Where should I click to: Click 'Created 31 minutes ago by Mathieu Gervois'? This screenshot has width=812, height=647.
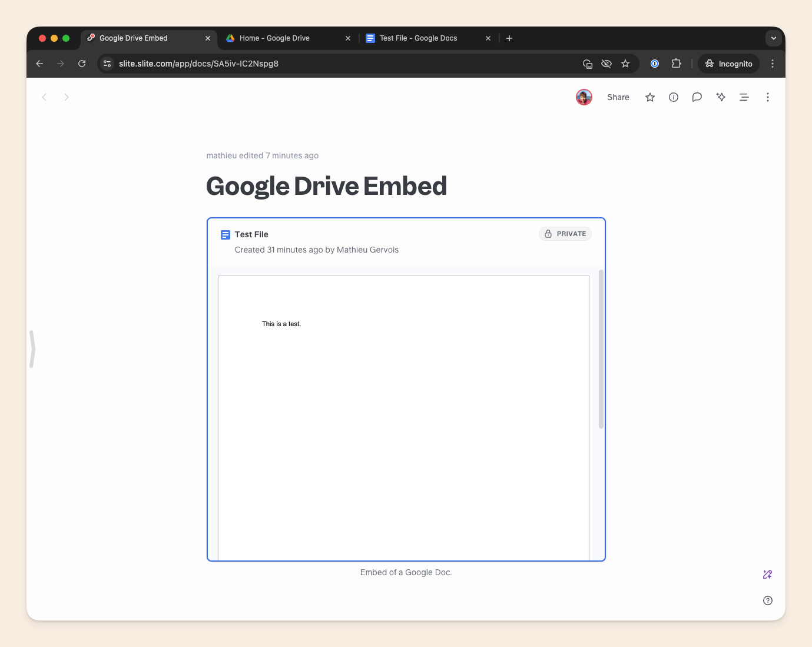[317, 250]
